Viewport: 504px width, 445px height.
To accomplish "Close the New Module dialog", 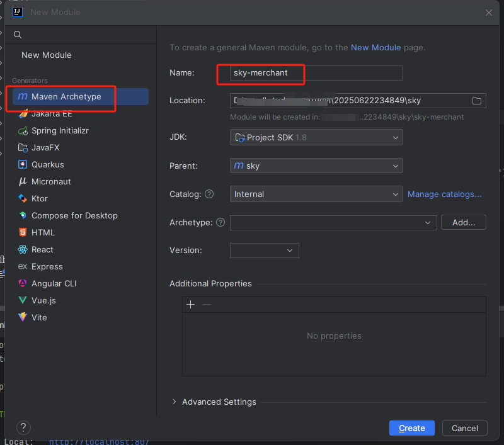I will pyautogui.click(x=489, y=13).
